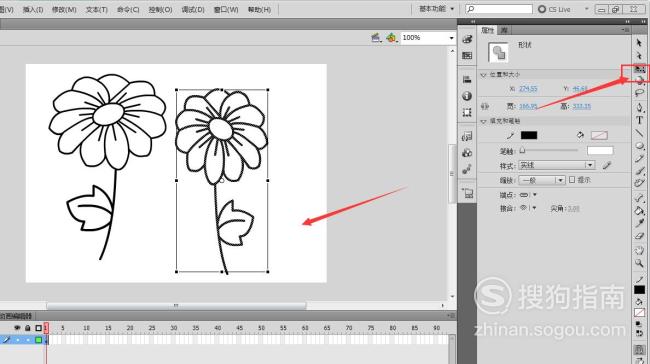Viewport: 650px width, 364px height.
Task: Click the CS Live button
Action: (x=555, y=9)
